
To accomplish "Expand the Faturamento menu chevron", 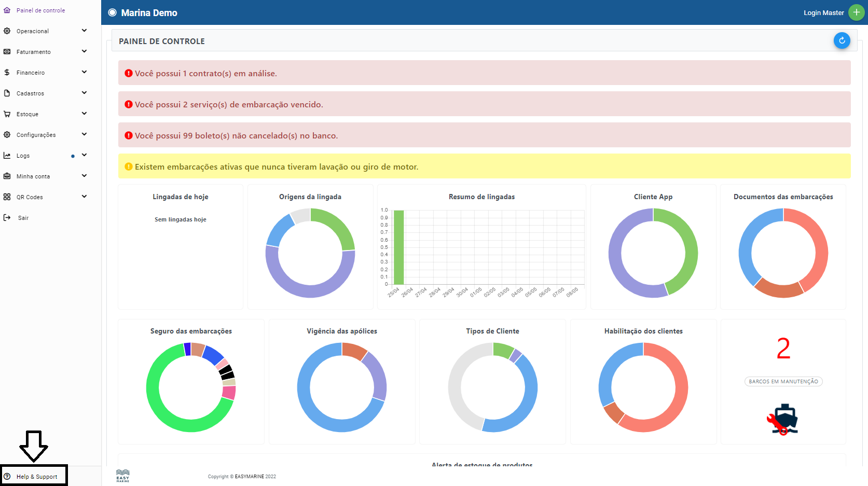I will point(84,51).
